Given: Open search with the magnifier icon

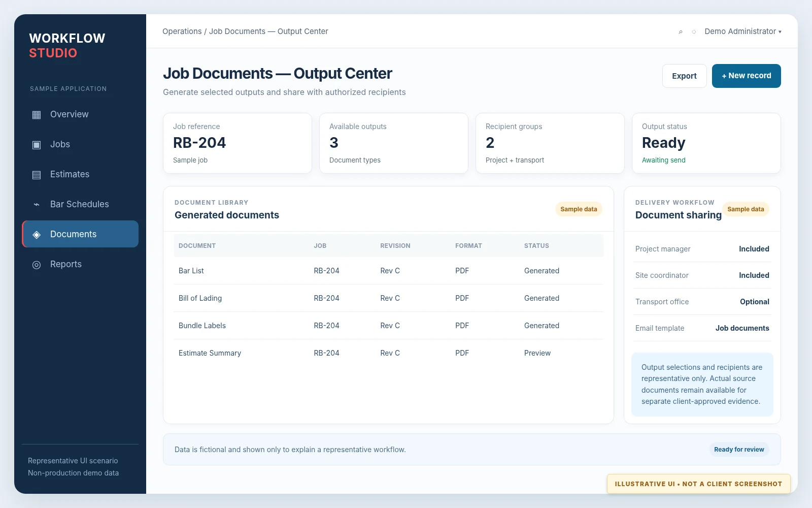Looking at the screenshot, I should tap(681, 32).
